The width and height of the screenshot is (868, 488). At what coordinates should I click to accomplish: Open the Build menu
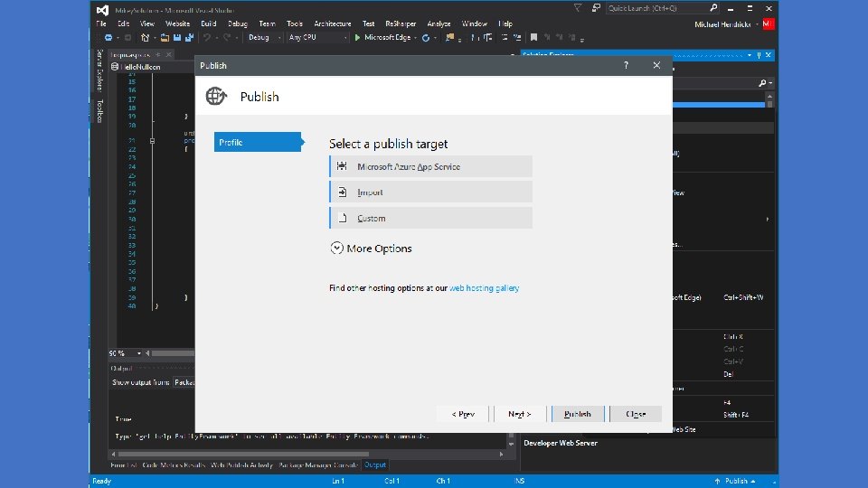click(209, 23)
